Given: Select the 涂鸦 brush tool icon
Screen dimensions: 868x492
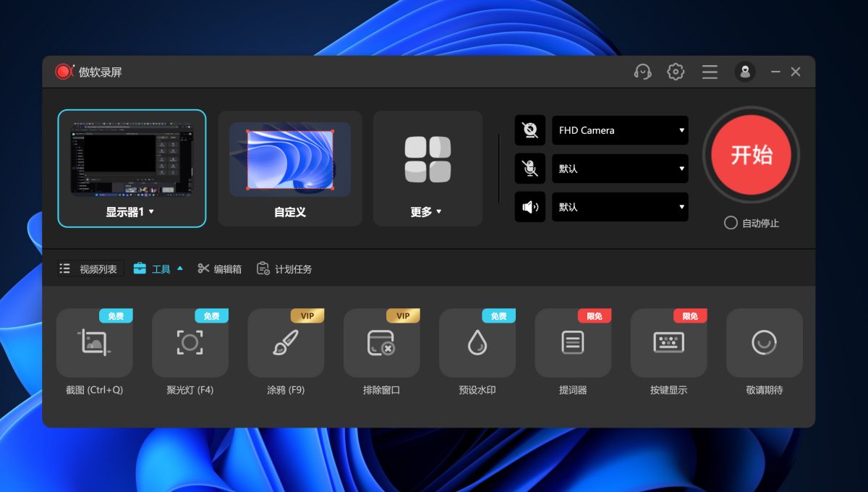Looking at the screenshot, I should tap(286, 343).
